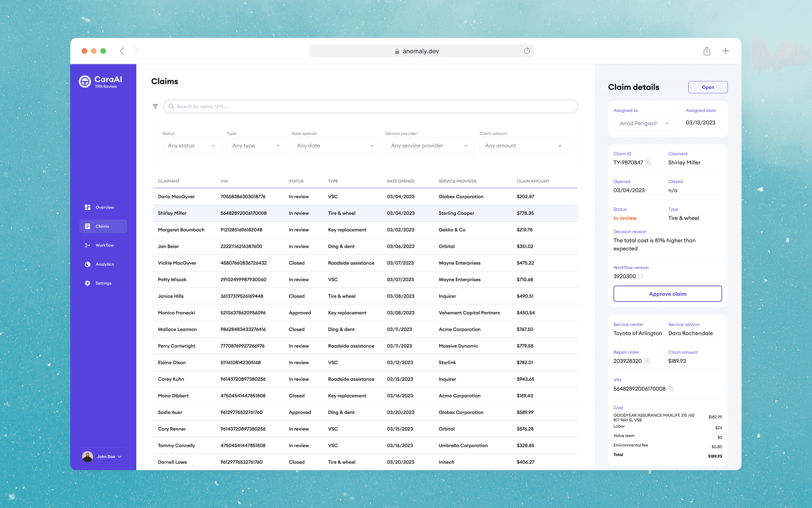Select the Elaine Olson claim row
The height and width of the screenshot is (508, 812).
(365, 362)
